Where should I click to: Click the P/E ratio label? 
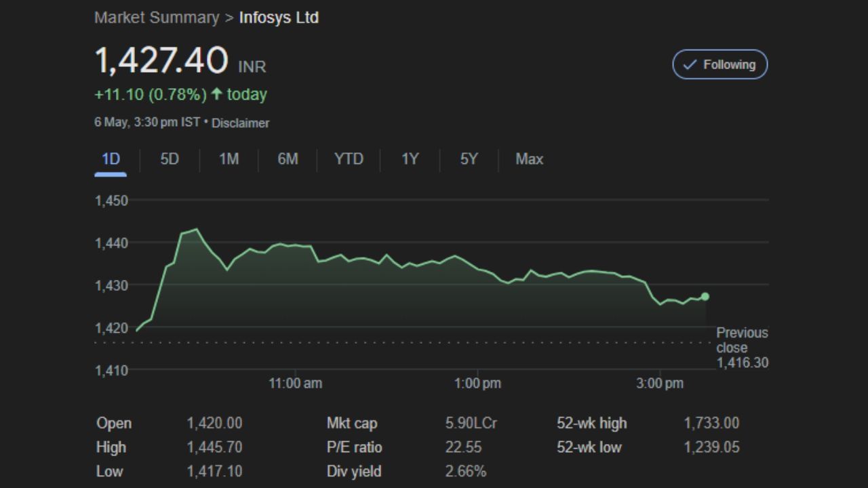click(x=354, y=447)
